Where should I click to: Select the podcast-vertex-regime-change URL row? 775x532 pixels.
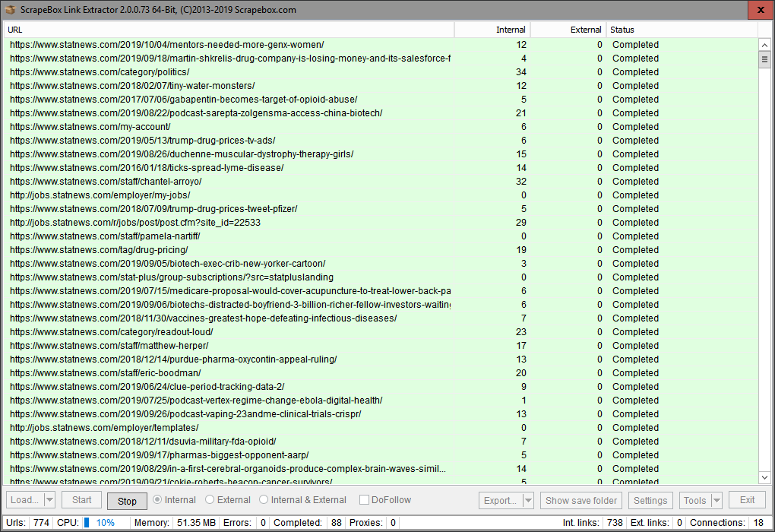(381, 401)
